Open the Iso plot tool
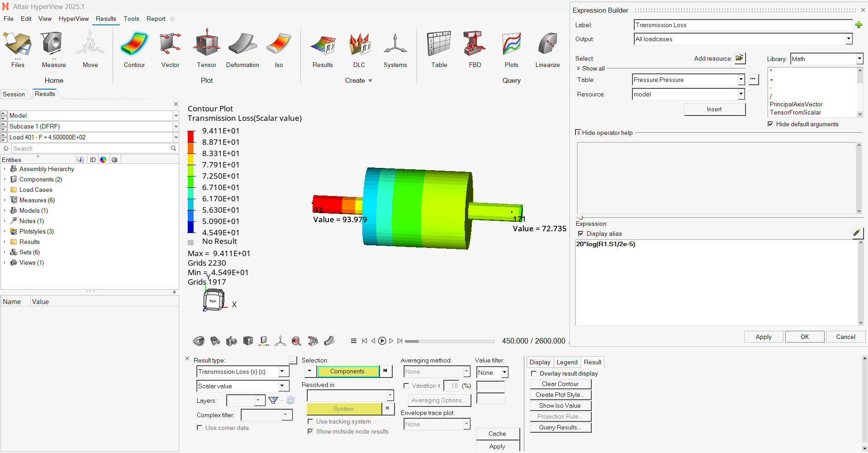The width and height of the screenshot is (868, 453). pyautogui.click(x=279, y=44)
